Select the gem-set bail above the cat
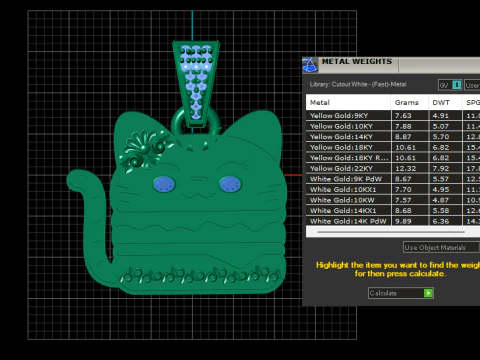Viewport: 480px width, 360px height. click(x=196, y=83)
